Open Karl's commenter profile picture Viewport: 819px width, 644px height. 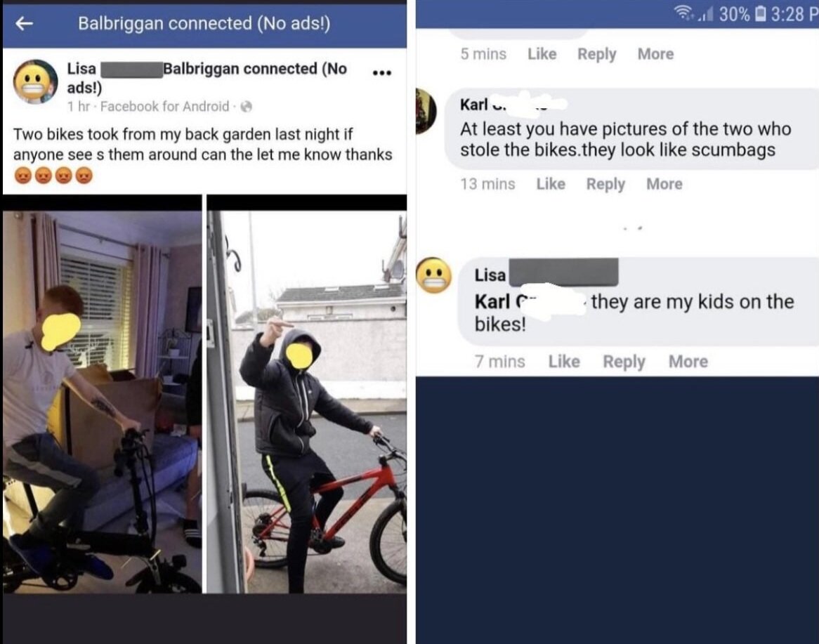pos(426,110)
